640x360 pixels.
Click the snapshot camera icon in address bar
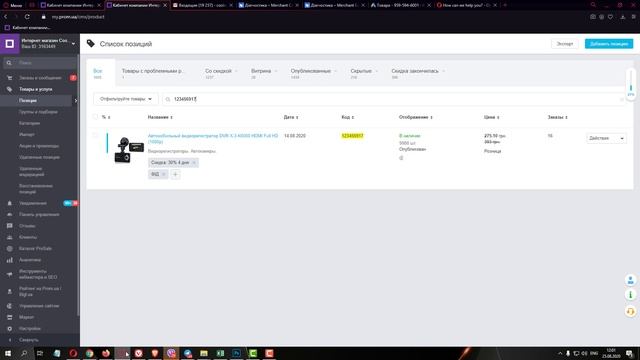point(593,17)
